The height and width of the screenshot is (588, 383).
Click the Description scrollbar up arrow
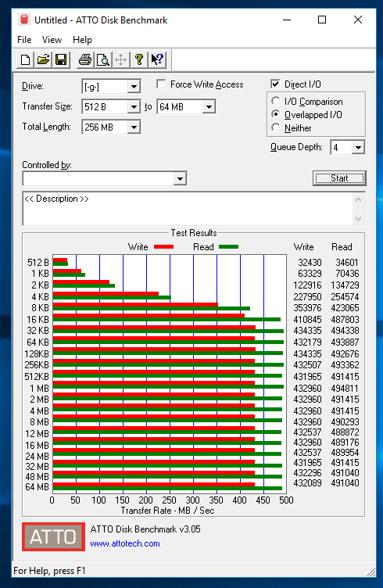pyautogui.click(x=358, y=199)
